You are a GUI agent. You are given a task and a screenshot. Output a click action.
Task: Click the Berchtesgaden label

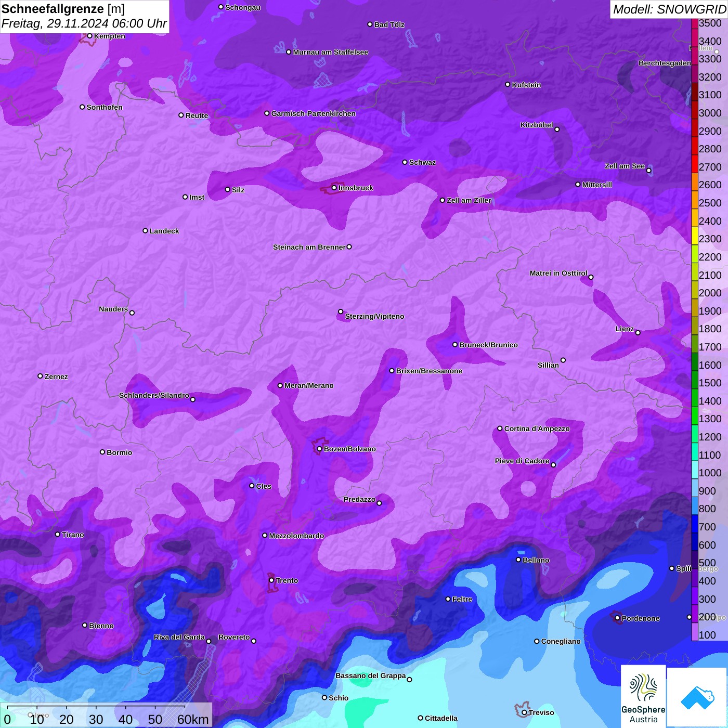665,63
